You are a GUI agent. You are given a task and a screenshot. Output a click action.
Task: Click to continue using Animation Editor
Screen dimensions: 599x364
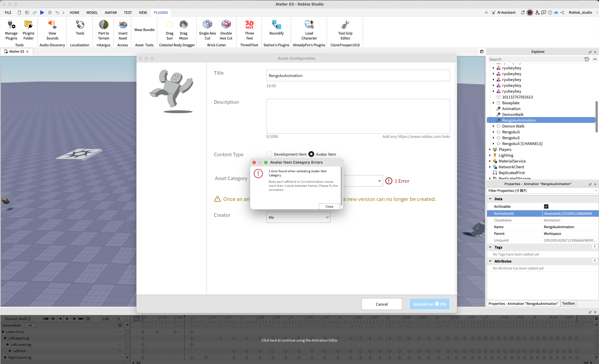coord(299,340)
